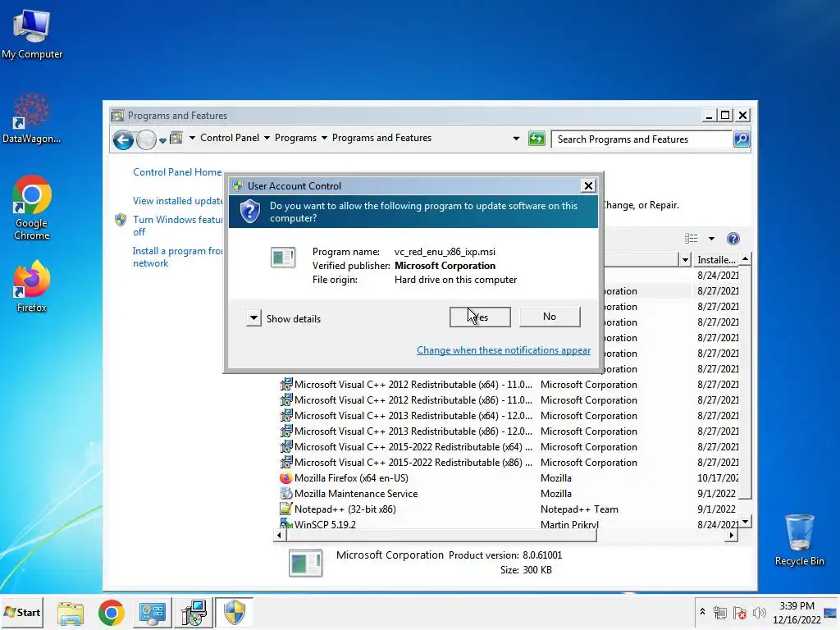Click Programs breadcrumb
The height and width of the screenshot is (630, 840).
click(x=295, y=138)
